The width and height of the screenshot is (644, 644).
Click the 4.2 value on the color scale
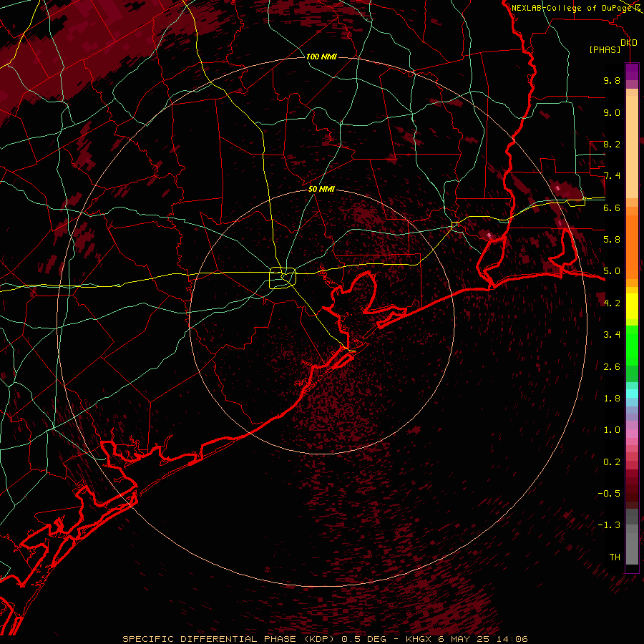click(x=612, y=303)
